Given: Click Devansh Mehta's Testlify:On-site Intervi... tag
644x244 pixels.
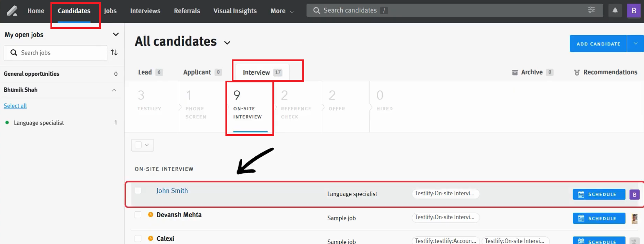Looking at the screenshot, I should click(445, 218).
